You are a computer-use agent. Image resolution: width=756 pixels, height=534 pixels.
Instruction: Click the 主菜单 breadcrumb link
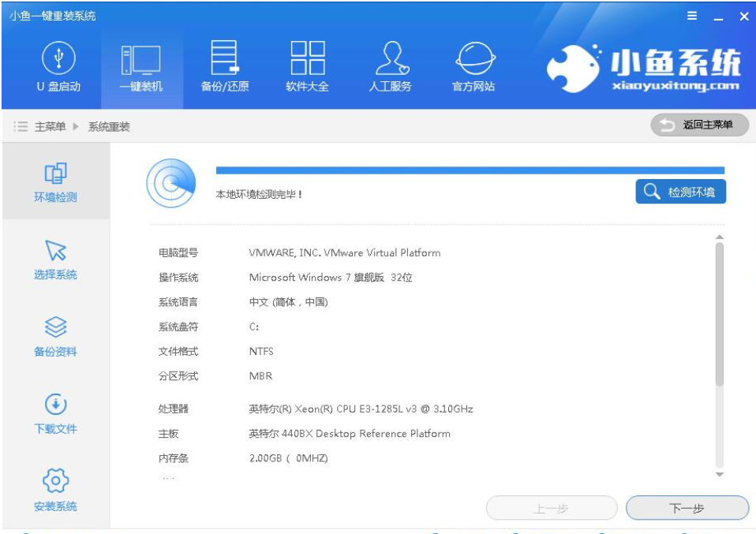[x=51, y=127]
